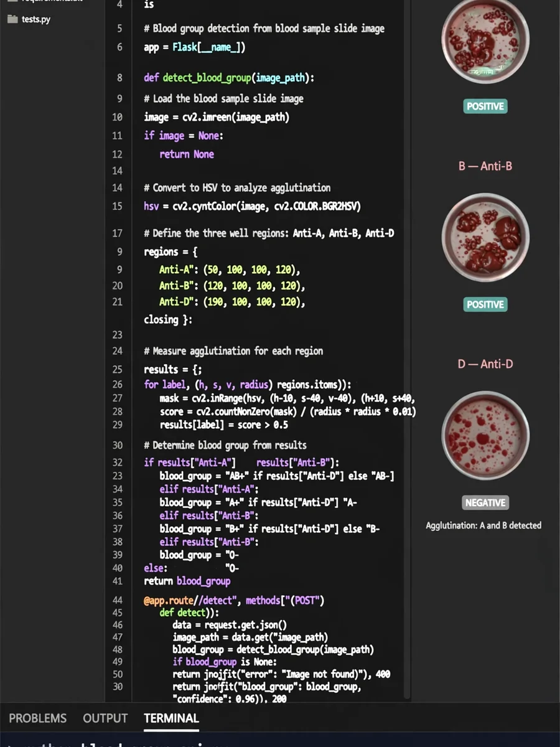Click the 'score = cv2.countNonZero' code line
Image resolution: width=560 pixels, height=747 pixels.
288,412
